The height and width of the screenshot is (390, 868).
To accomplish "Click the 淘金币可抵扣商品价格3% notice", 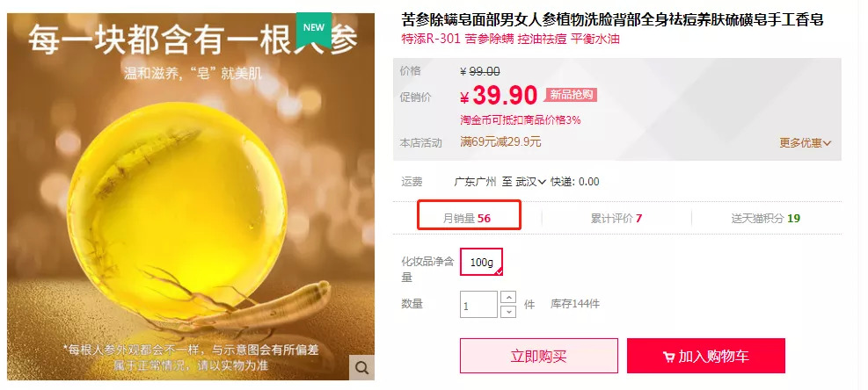I will coord(521,119).
